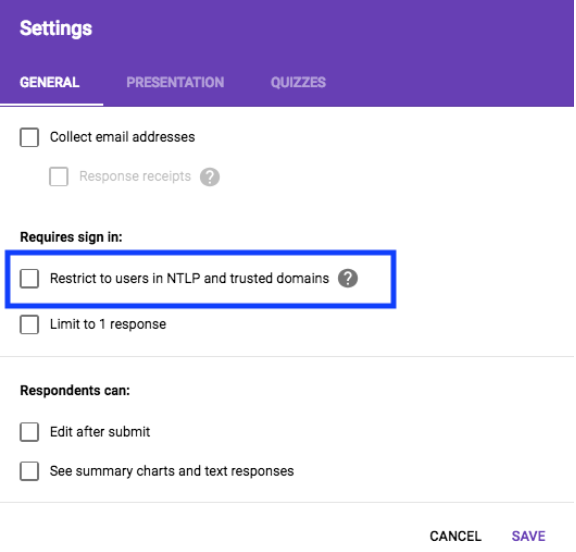This screenshot has height=552, width=576.
Task: Click the 'Edit after submit' label text
Action: 100,432
